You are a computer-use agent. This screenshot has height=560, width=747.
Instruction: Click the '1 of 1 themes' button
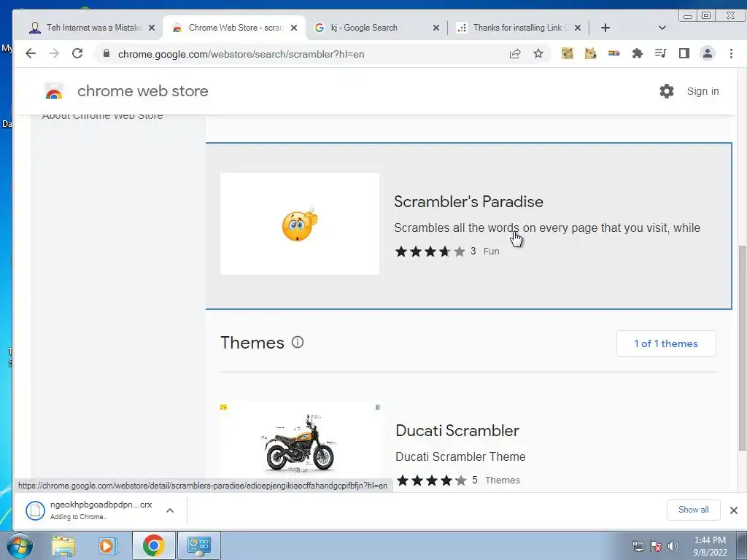666,343
